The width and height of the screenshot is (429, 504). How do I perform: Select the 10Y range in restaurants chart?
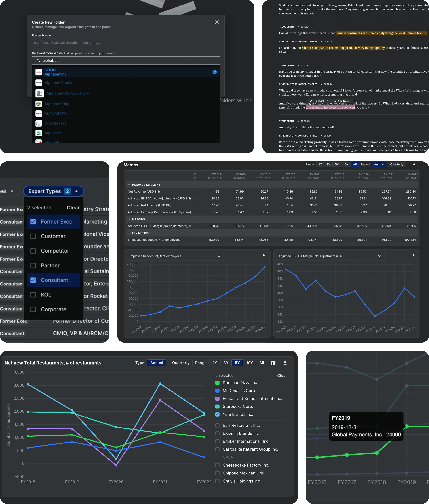coord(249,363)
